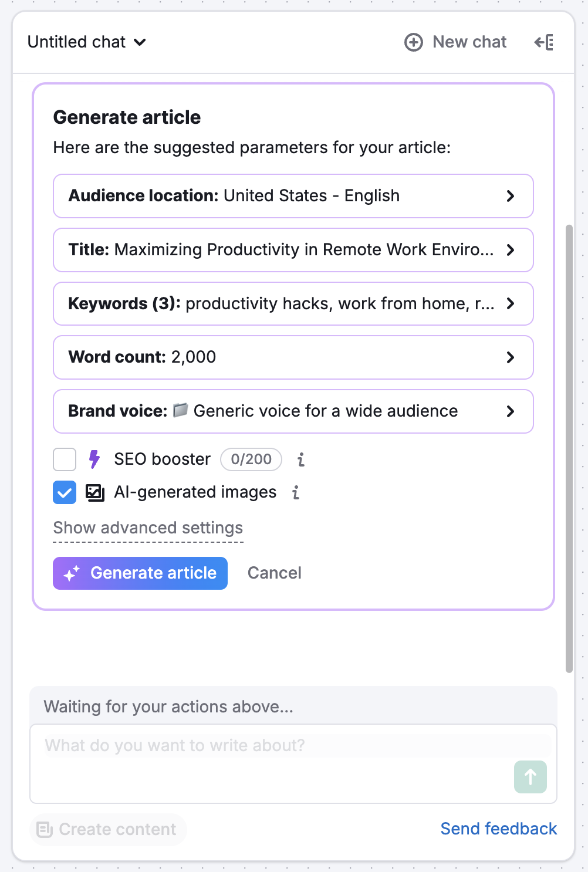Show advanced settings
The height and width of the screenshot is (872, 588).
(148, 528)
